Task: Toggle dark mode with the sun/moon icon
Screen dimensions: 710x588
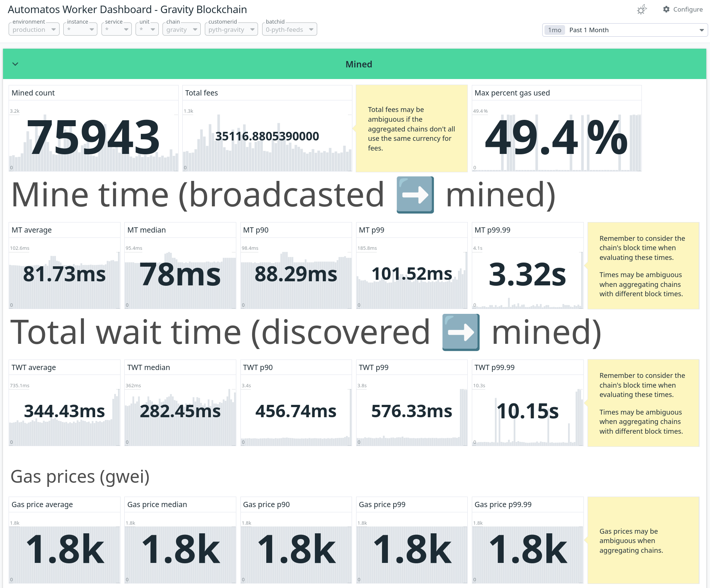Action: point(641,9)
